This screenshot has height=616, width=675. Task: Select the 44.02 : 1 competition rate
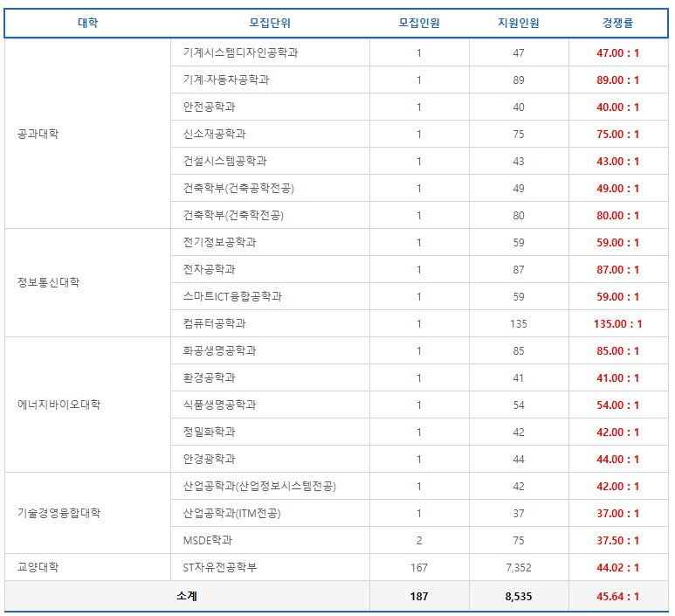(617, 568)
